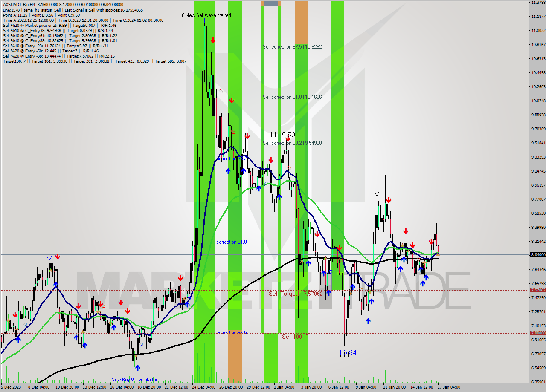Click the '17 Jan 04:00' date axis label
The image size is (546, 392).
tap(449, 387)
